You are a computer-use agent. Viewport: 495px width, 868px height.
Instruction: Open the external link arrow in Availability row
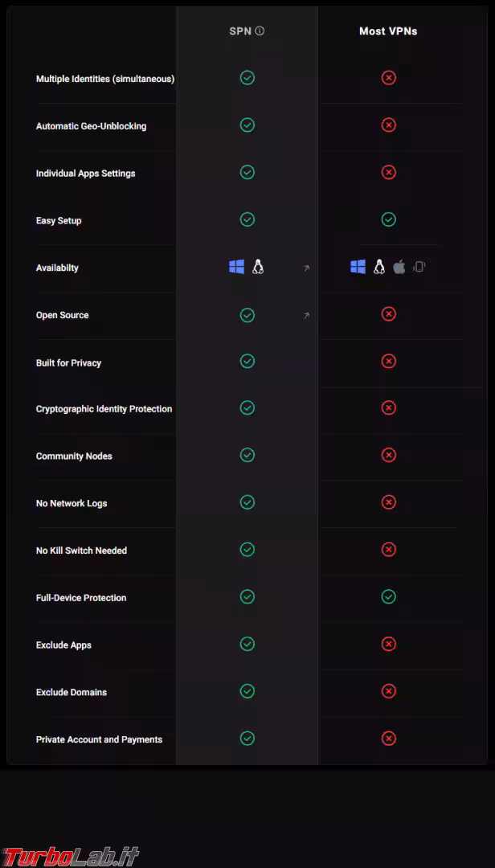[x=306, y=268]
